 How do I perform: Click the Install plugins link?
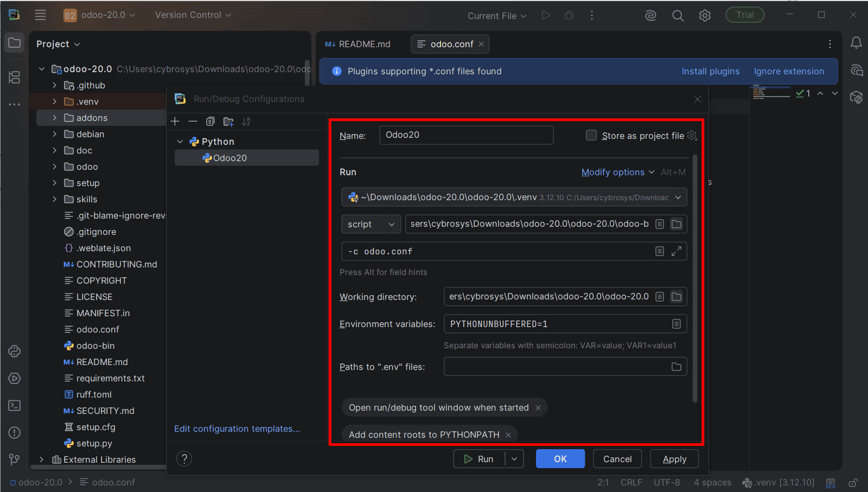coord(710,71)
